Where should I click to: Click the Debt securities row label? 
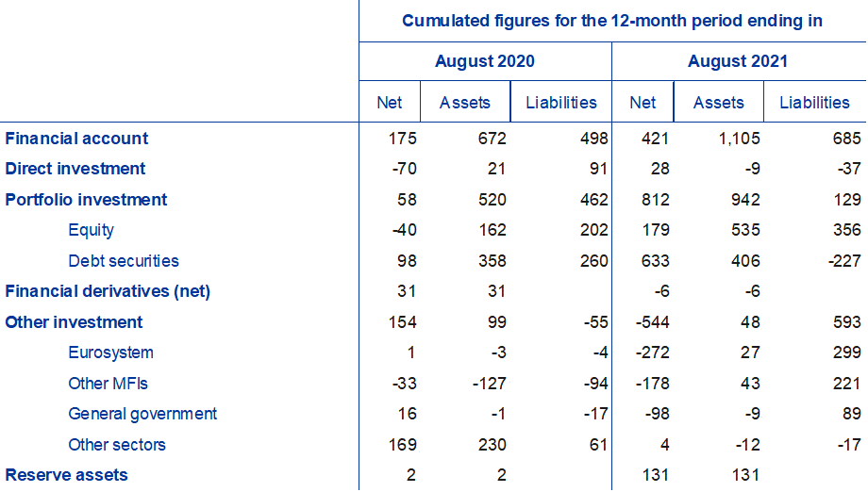(124, 261)
